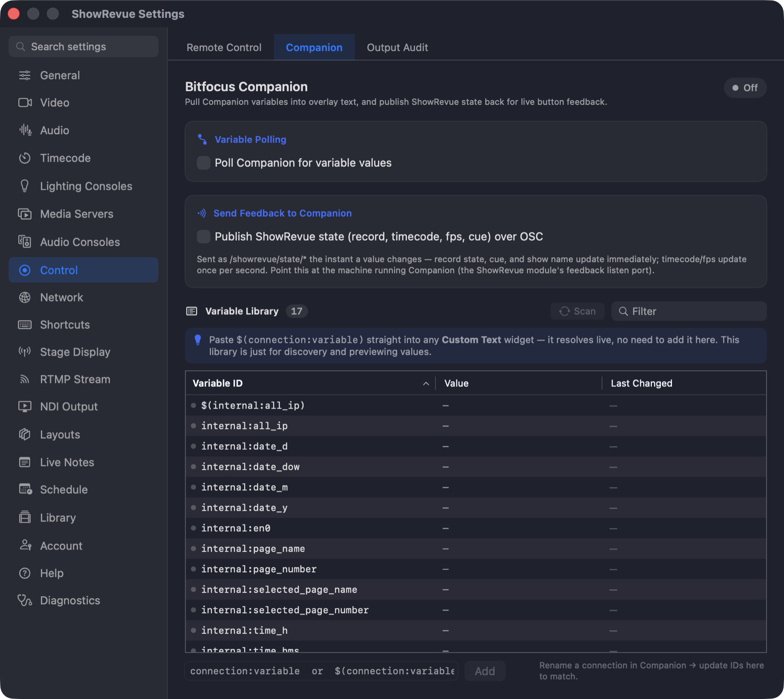Sort table by Value column header

tap(456, 383)
